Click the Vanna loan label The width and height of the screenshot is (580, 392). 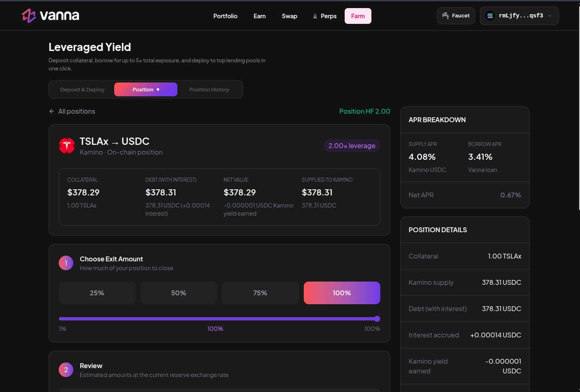tap(482, 170)
